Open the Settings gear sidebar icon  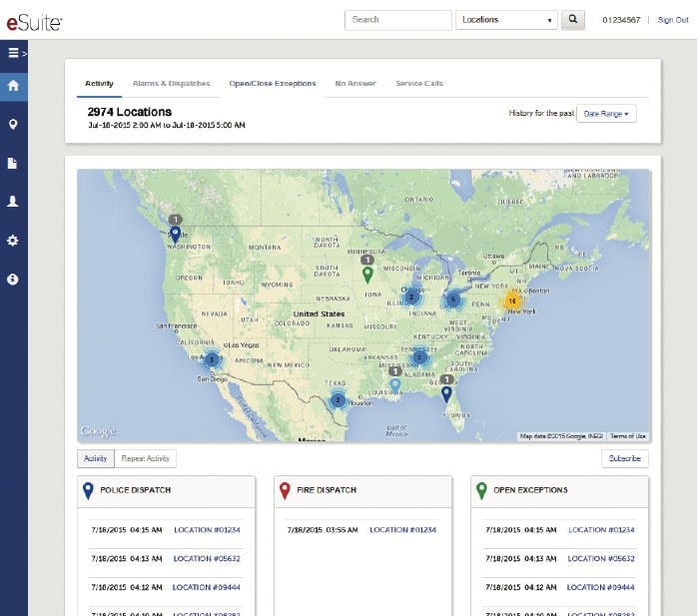(12, 241)
